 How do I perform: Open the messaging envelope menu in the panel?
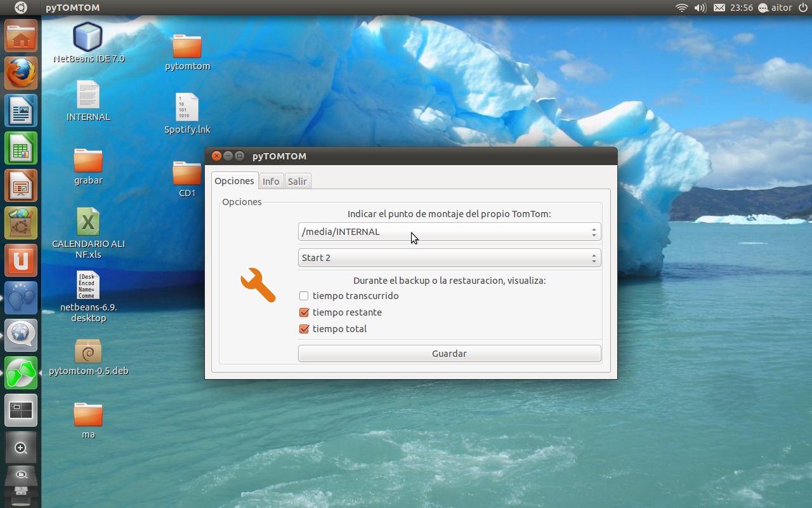click(719, 8)
